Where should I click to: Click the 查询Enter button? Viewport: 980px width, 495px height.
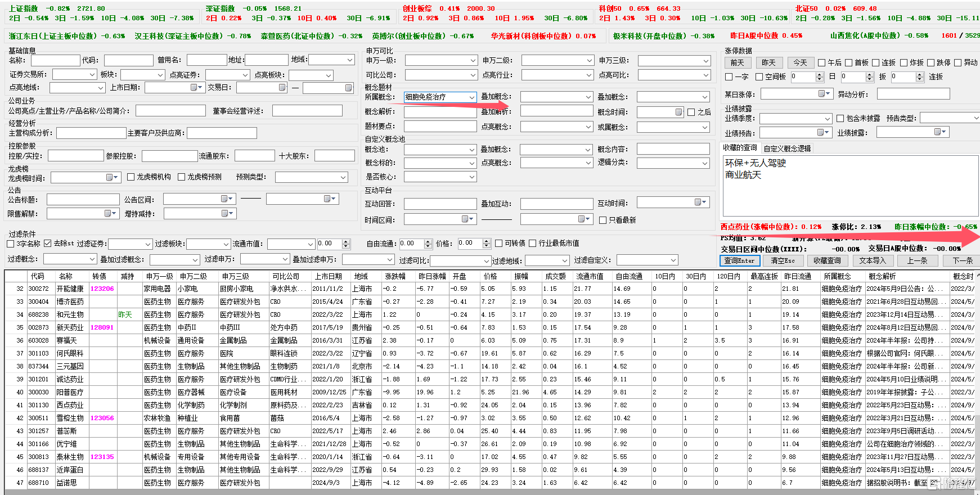(x=740, y=260)
